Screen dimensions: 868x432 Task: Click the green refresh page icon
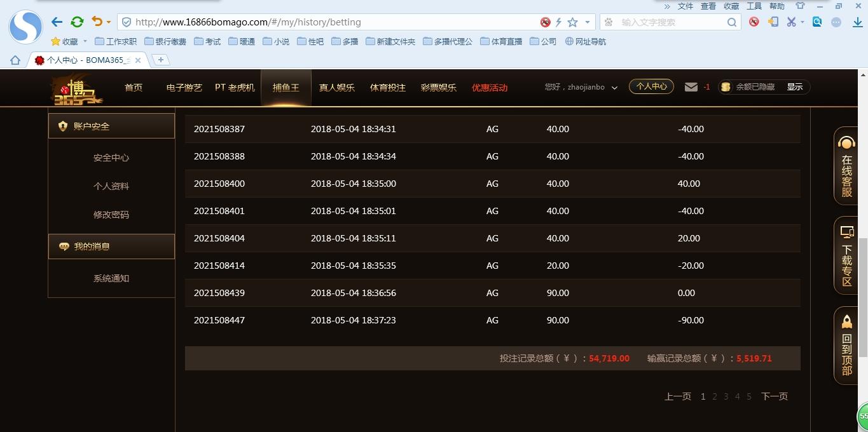click(77, 22)
